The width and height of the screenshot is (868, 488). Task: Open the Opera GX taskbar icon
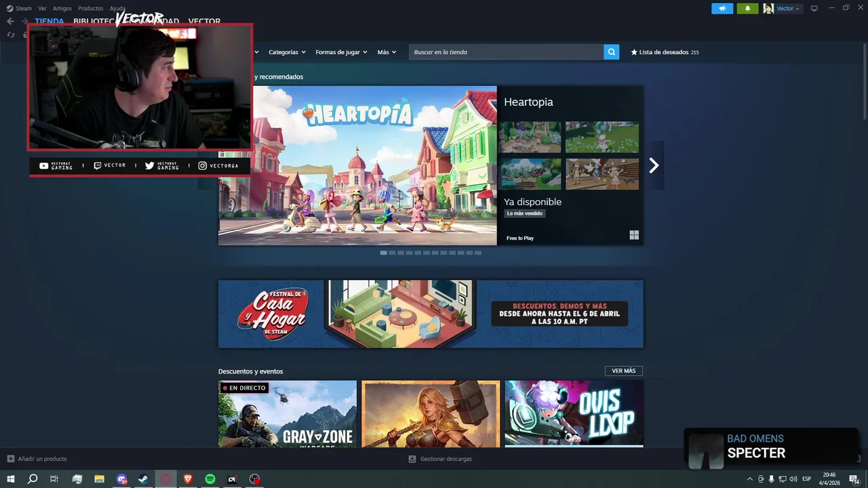[166, 479]
